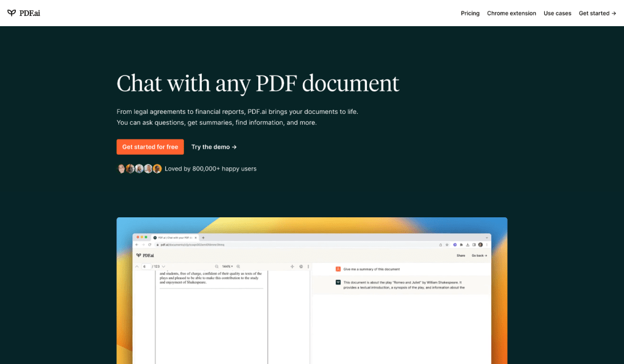This screenshot has width=624, height=364.
Task: Click the pan/move cross icon in the demo toolbar
Action: [x=292, y=267]
